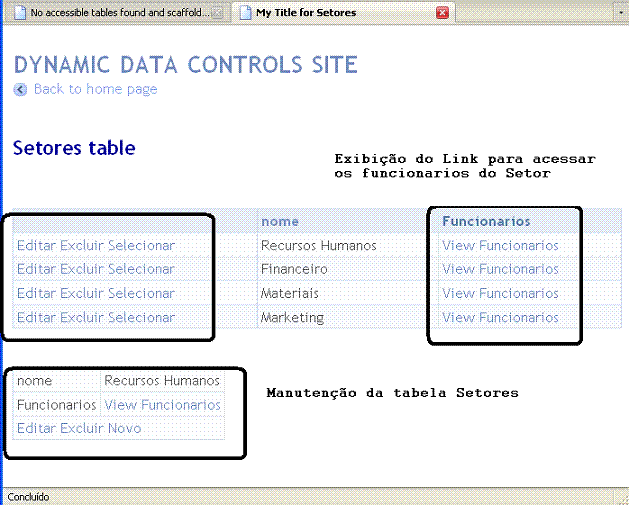Click Selecionar in the Marketing row
The image size is (629, 505).
pos(141,317)
